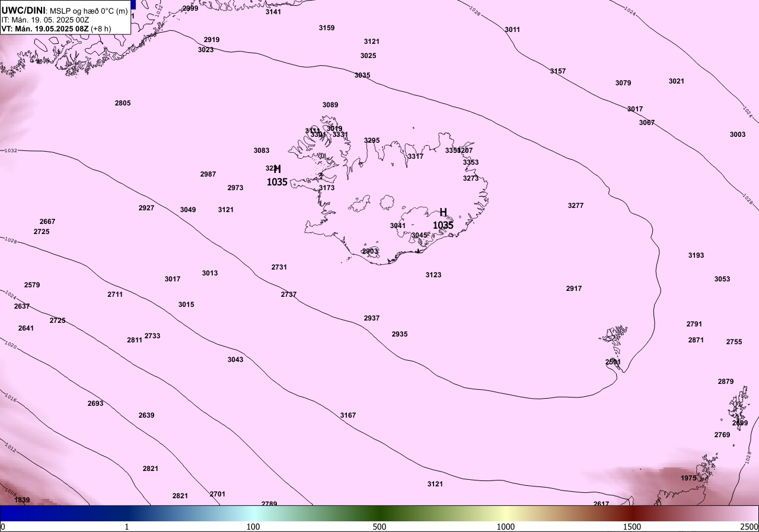Image resolution: width=759 pixels, height=532 pixels.
Task: Click the 1000 label on the color scale
Action: [x=506, y=527]
